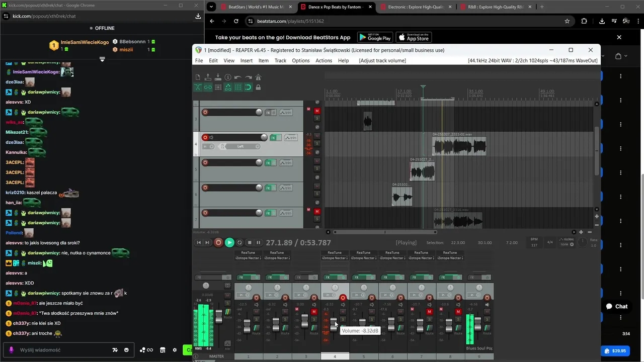
Task: Toggle grid lines icon in REAPER toolbar
Action: (238, 87)
